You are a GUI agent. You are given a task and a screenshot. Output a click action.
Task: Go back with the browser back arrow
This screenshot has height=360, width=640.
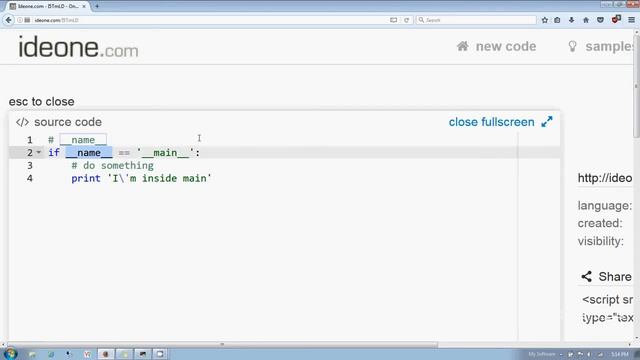[8, 20]
